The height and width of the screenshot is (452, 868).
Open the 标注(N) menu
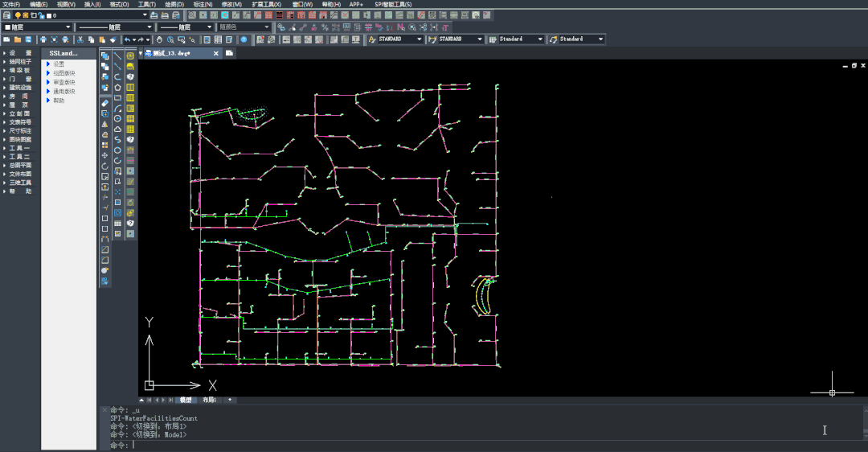(203, 5)
